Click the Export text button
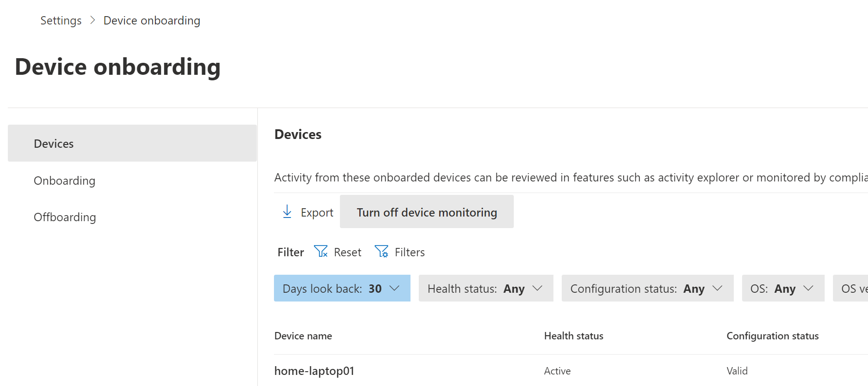This screenshot has width=868, height=386. coord(317,212)
